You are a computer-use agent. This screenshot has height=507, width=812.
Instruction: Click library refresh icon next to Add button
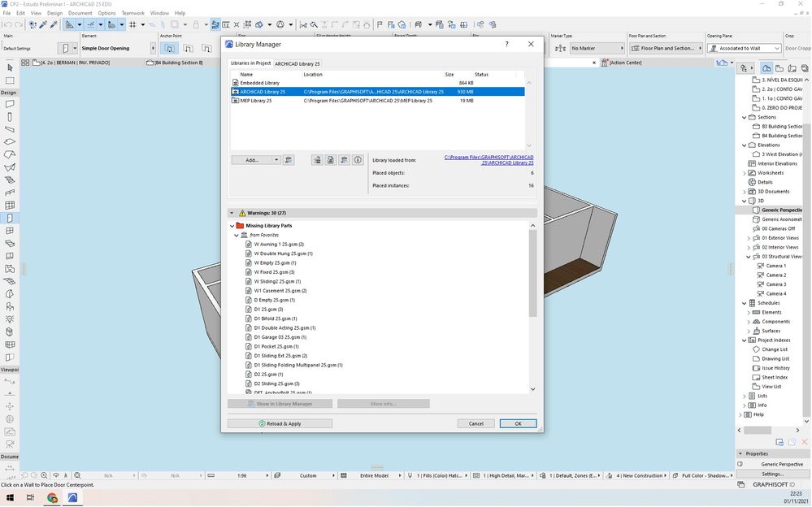click(x=289, y=160)
